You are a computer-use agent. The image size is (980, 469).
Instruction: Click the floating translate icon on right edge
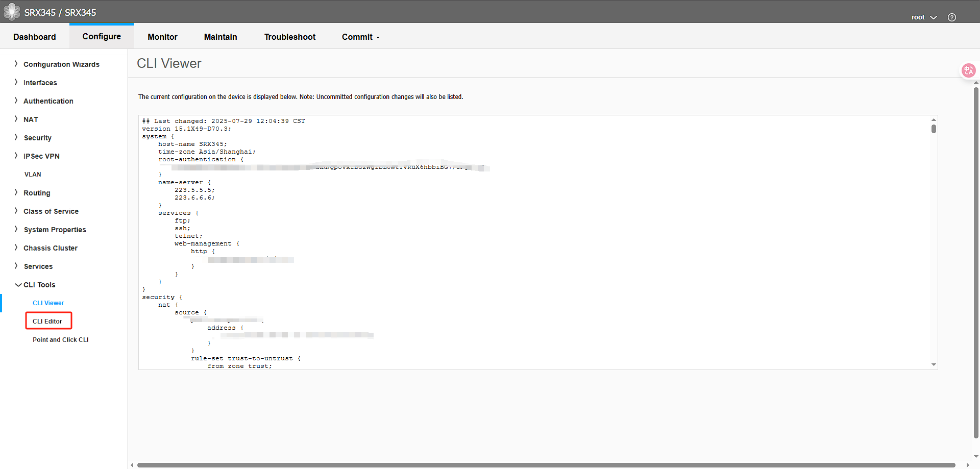pos(968,70)
